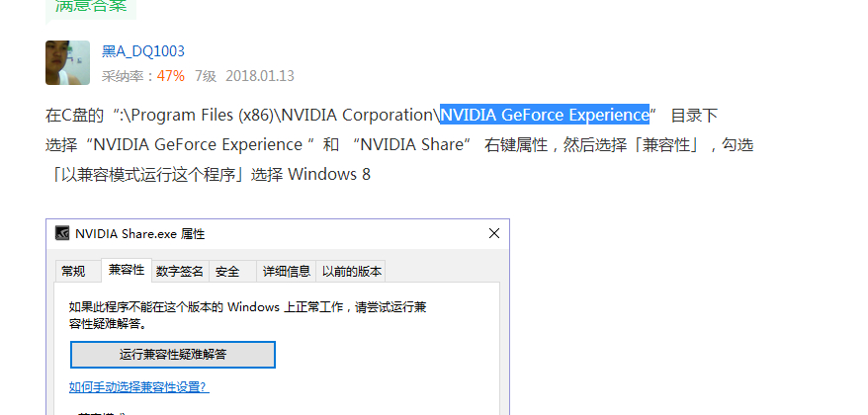Click the 满意答案 badge label
868x415 pixels.
tap(91, 7)
